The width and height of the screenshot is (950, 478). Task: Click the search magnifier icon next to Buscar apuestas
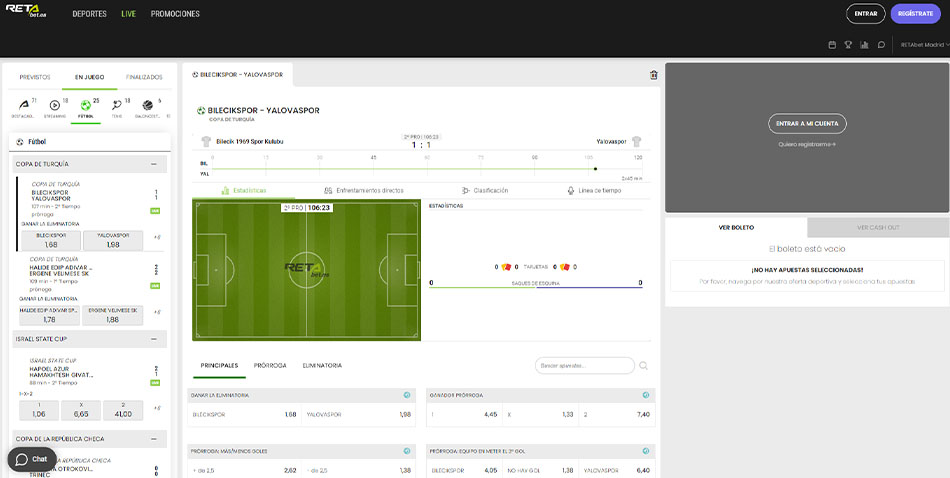click(x=643, y=365)
